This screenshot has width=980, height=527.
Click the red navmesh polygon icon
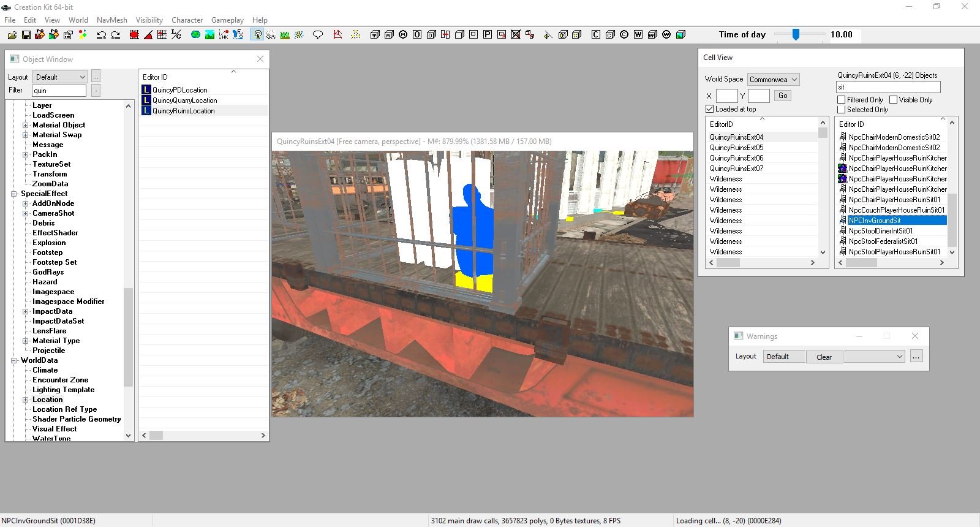(x=337, y=35)
